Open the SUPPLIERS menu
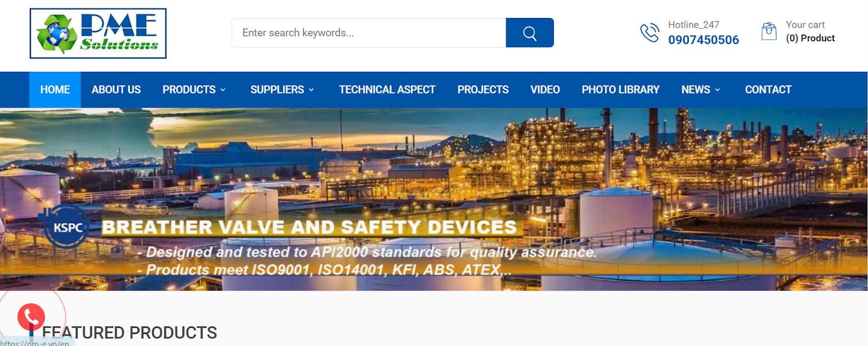Image resolution: width=868 pixels, height=346 pixels. click(x=277, y=90)
